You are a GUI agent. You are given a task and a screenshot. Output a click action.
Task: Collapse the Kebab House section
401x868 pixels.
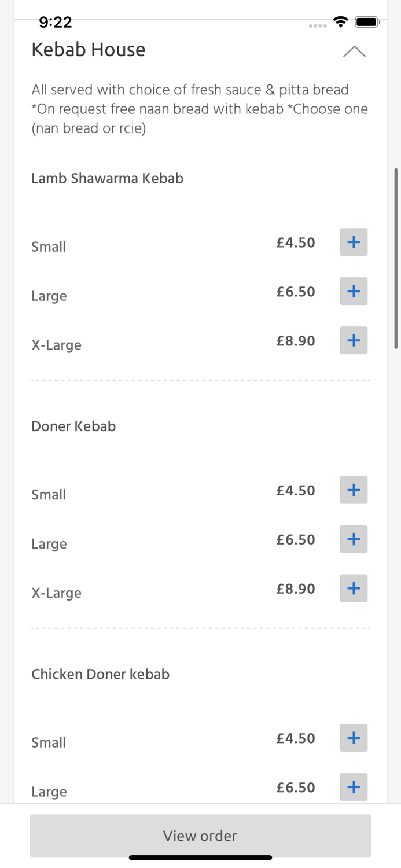[x=355, y=52]
